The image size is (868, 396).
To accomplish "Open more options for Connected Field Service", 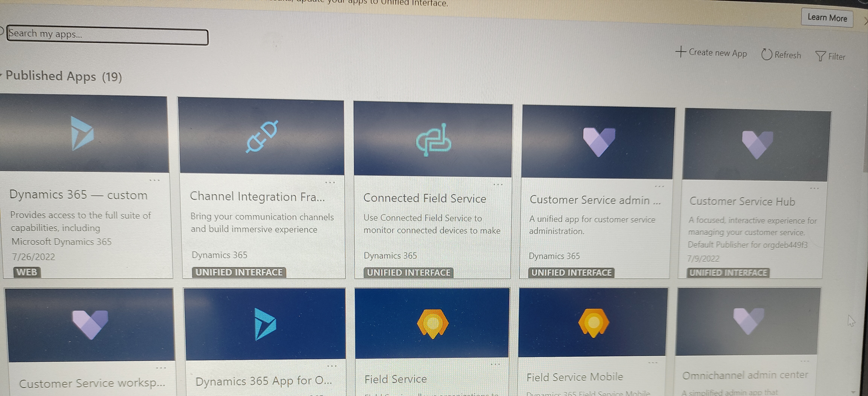I will tap(498, 184).
